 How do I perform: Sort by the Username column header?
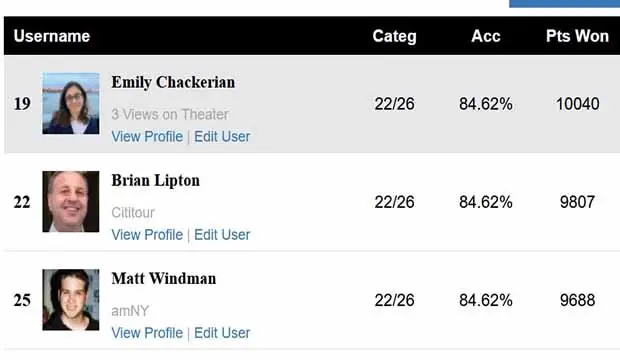[x=52, y=36]
